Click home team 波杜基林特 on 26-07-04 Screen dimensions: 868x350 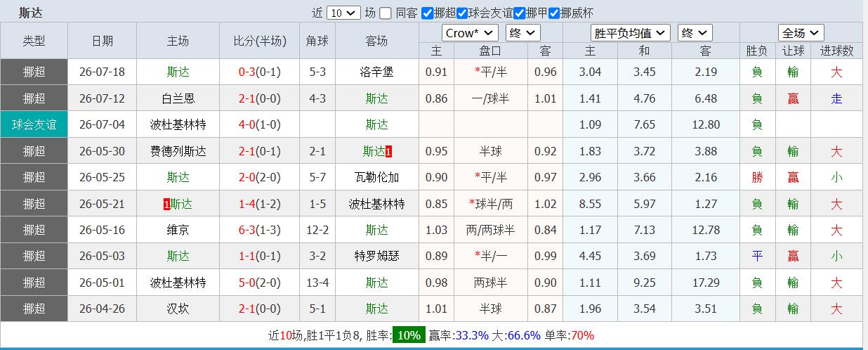[x=178, y=124]
